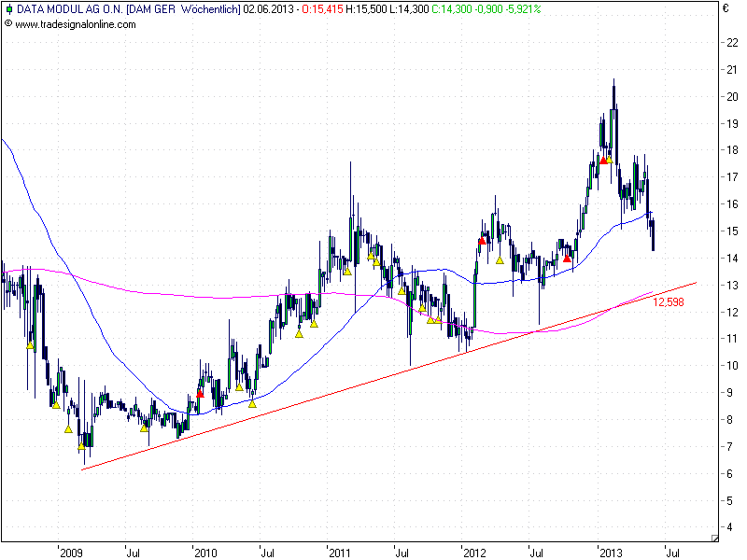
Task: Click the copyright symbol beside tradesignalonline
Action: click(x=8, y=23)
